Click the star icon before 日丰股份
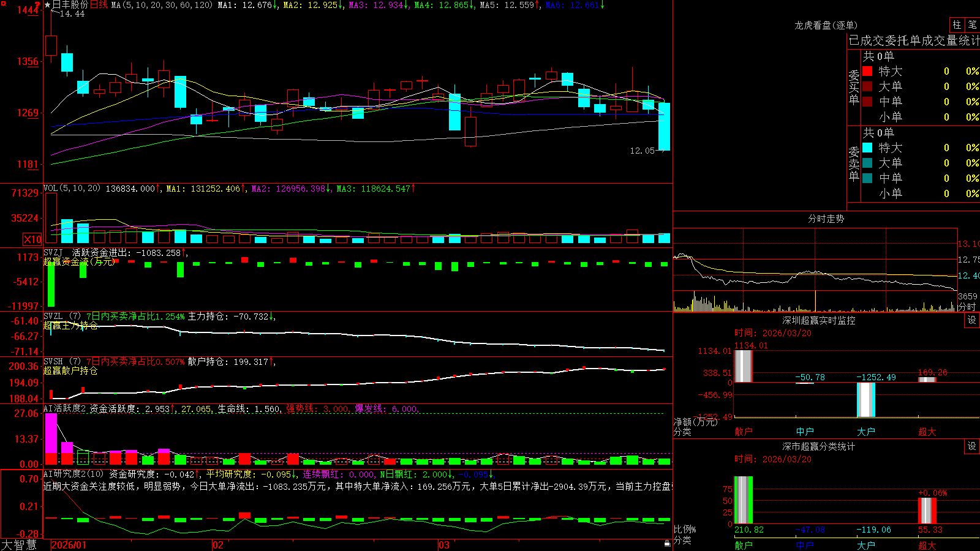 point(47,5)
